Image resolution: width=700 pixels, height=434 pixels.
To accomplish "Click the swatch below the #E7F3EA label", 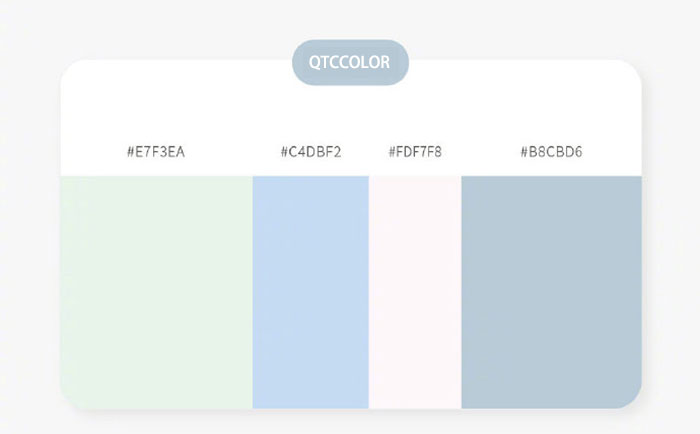I will pyautogui.click(x=156, y=291).
